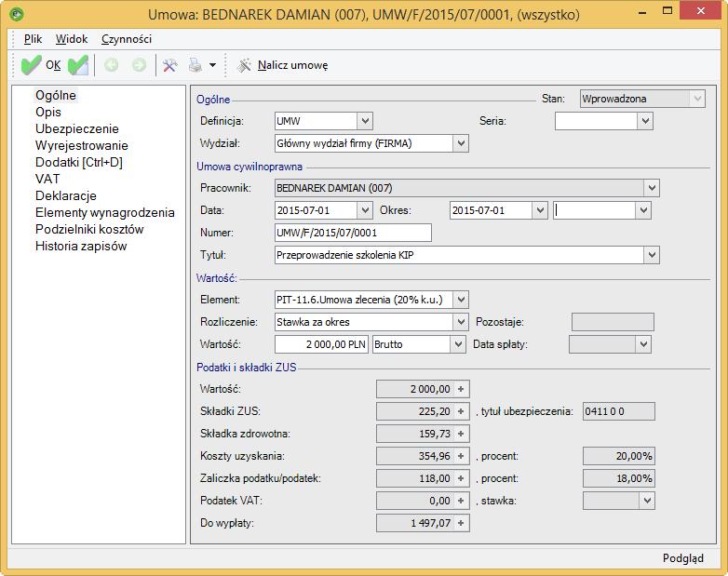Open the Pracownik dropdown arrow

pos(652,188)
